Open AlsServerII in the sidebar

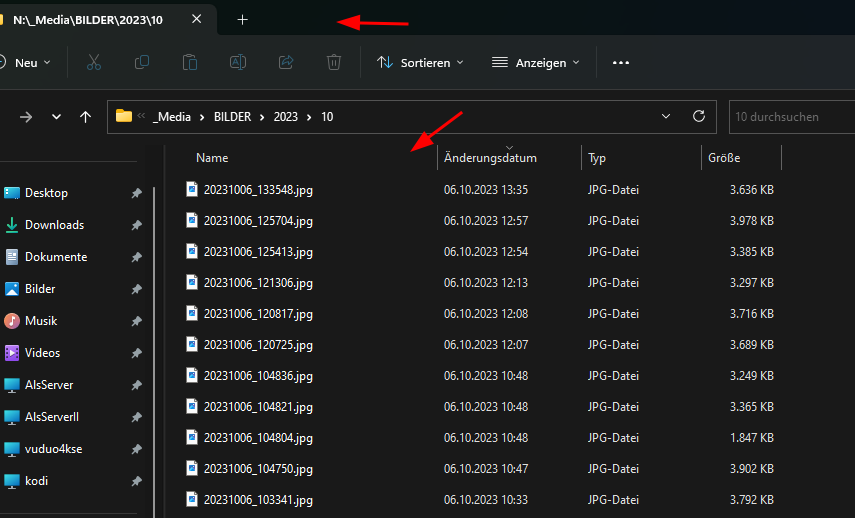[52, 417]
